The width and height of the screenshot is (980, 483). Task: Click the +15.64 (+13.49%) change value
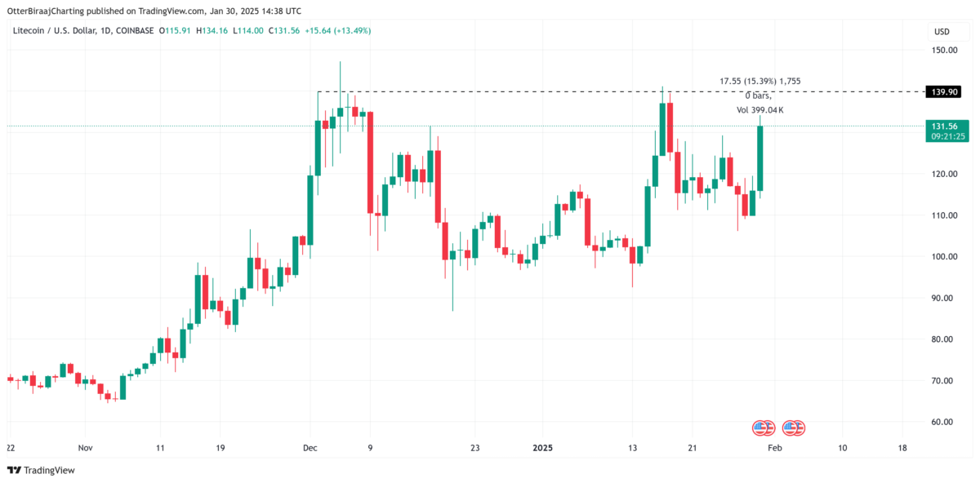[x=337, y=31]
